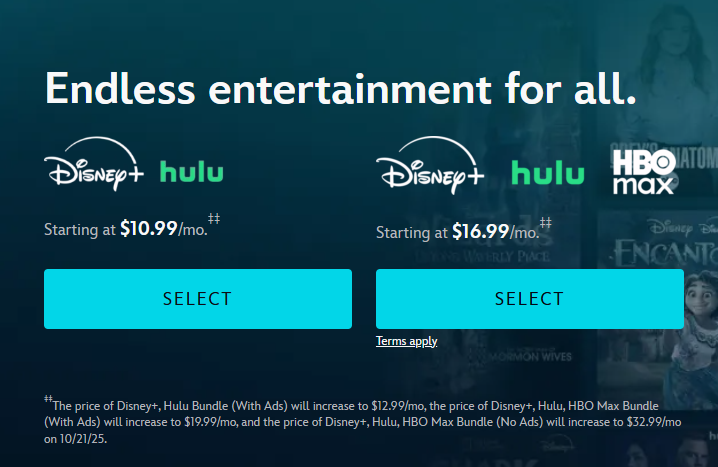
Task: Click the "Endless entertainment for all." heading
Action: coord(340,89)
